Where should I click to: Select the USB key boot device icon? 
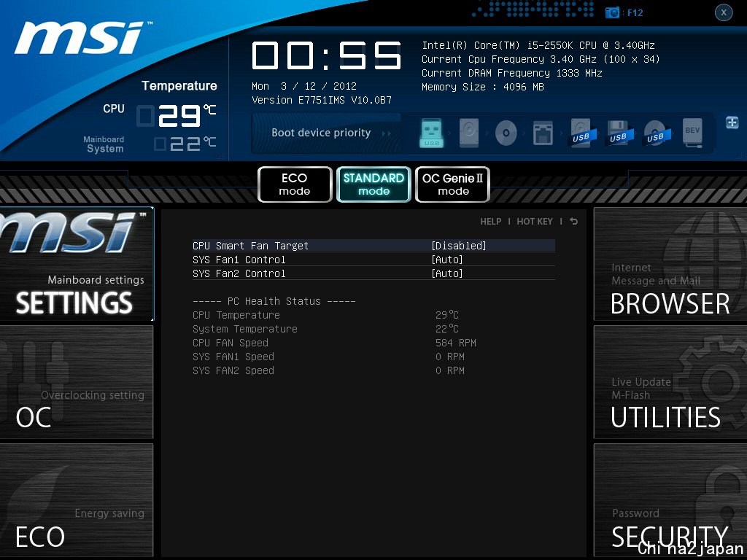click(432, 133)
